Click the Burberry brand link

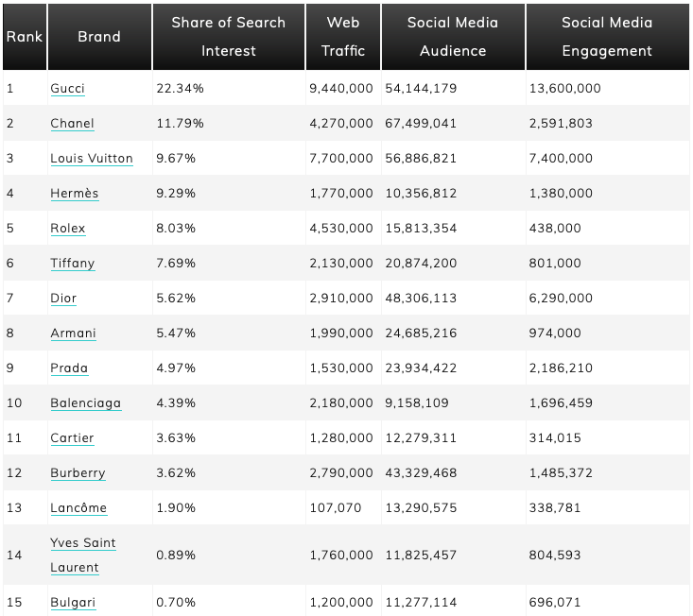click(78, 473)
